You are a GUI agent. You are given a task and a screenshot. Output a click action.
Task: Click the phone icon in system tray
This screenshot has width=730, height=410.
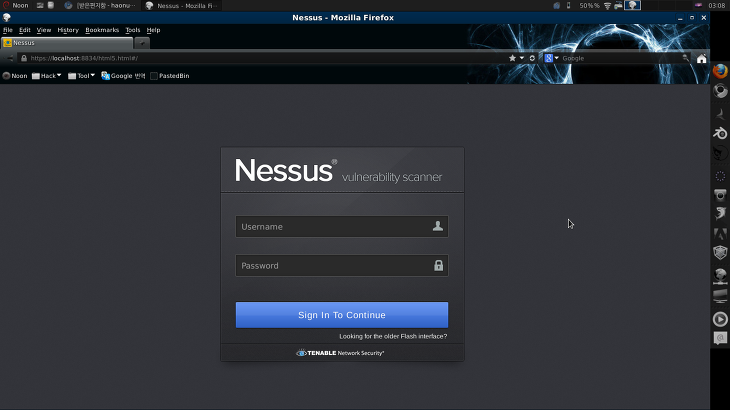(568, 6)
